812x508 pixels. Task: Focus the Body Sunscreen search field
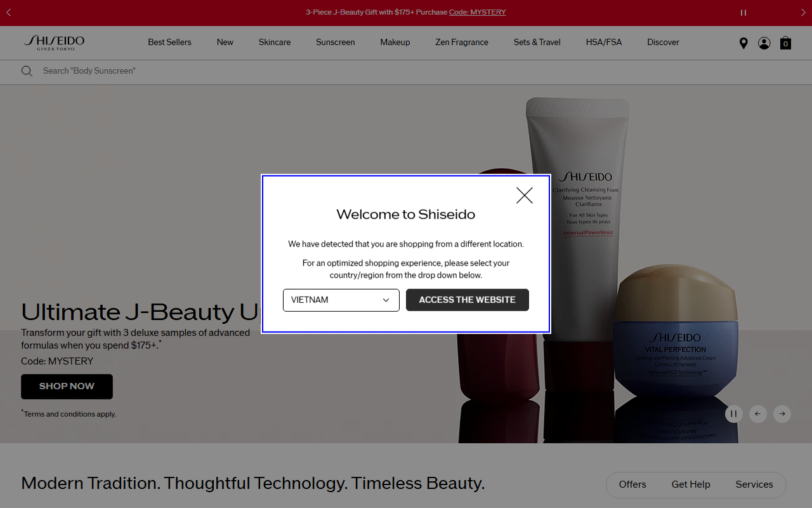pyautogui.click(x=406, y=71)
